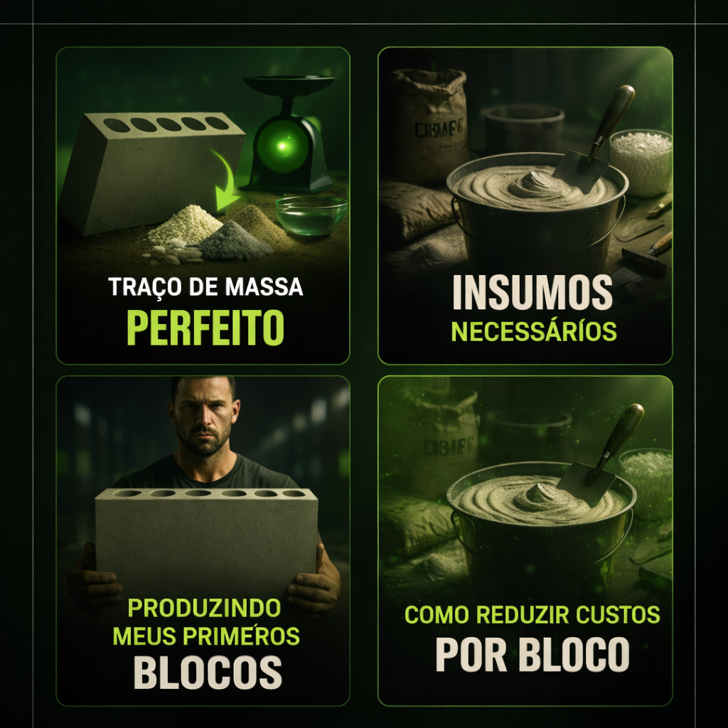Screen dimensions: 728x728
Task: Click the glass bowl of water
Action: click(x=311, y=215)
